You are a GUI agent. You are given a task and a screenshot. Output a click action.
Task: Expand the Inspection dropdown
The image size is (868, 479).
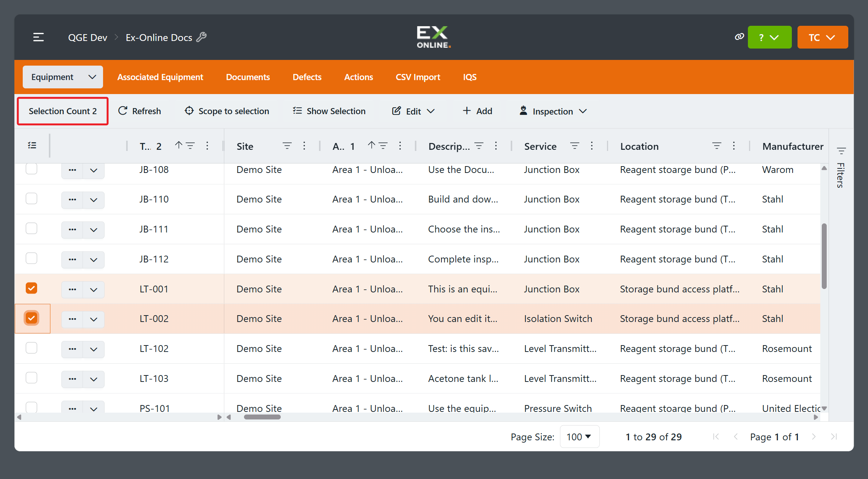pyautogui.click(x=553, y=111)
